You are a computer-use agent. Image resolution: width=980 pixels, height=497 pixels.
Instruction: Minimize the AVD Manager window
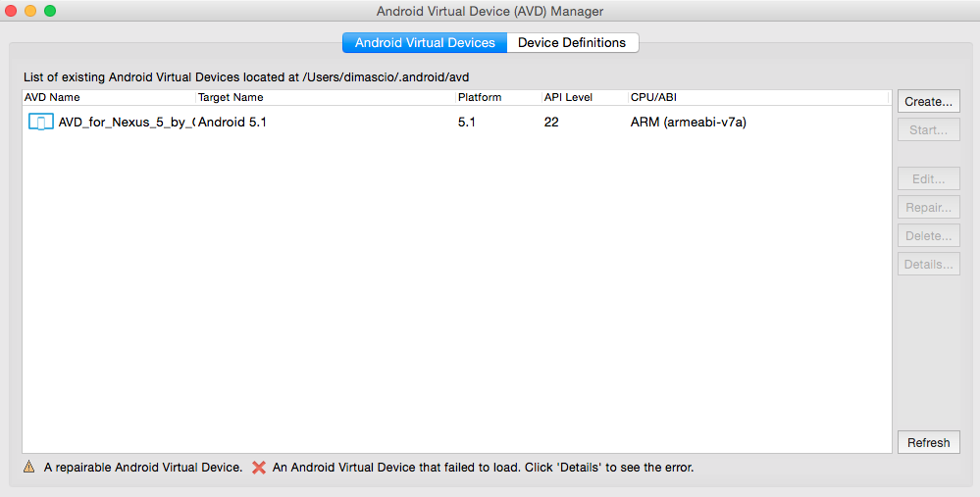(x=30, y=11)
